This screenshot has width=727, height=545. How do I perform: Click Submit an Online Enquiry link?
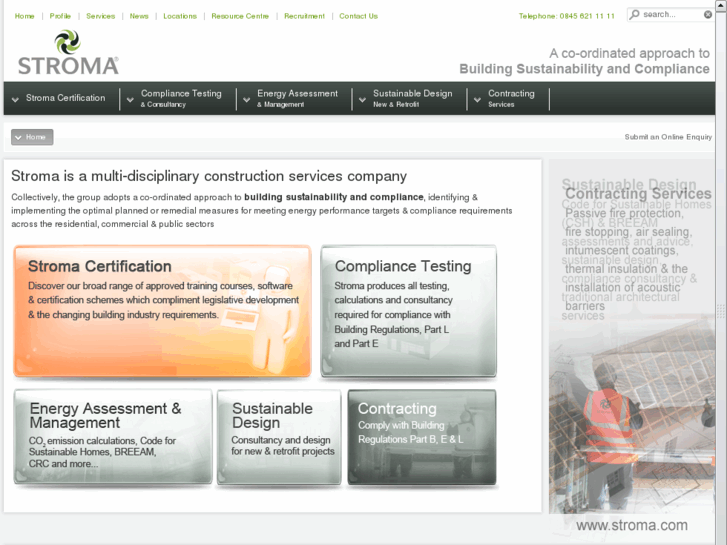(x=668, y=137)
